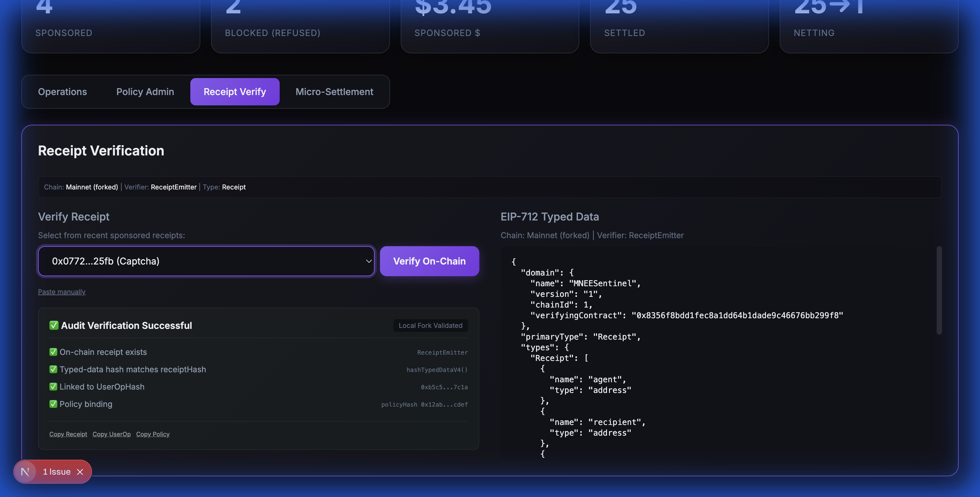Click checkmark beside Linked to UserOpHash
The width and height of the screenshot is (980, 497).
tap(53, 387)
